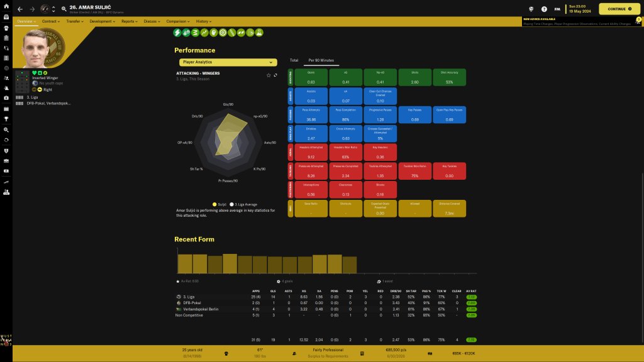Image resolution: width=644 pixels, height=362 pixels.
Task: Click the green Goals stat tile
Action: 311,77
